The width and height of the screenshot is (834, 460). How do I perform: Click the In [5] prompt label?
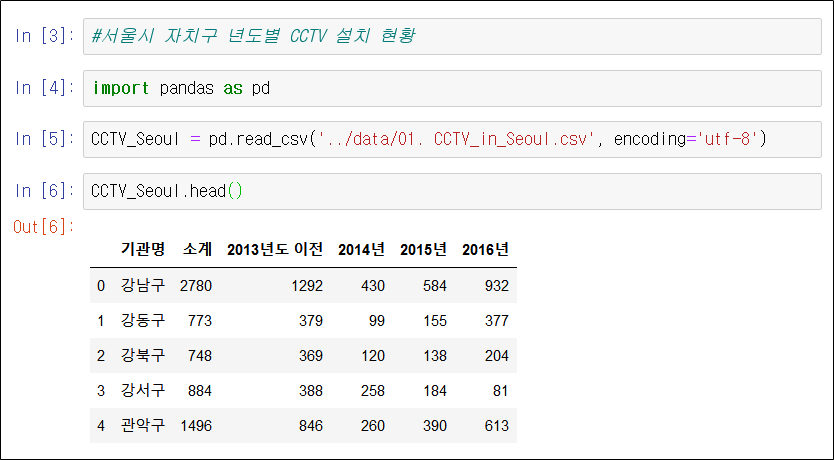[x=44, y=139]
